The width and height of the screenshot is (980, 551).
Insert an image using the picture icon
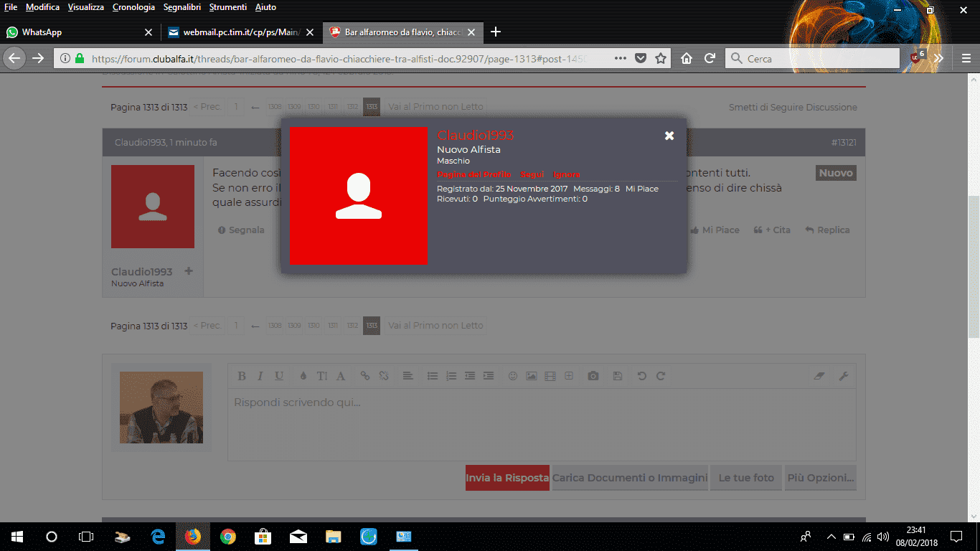tap(532, 376)
